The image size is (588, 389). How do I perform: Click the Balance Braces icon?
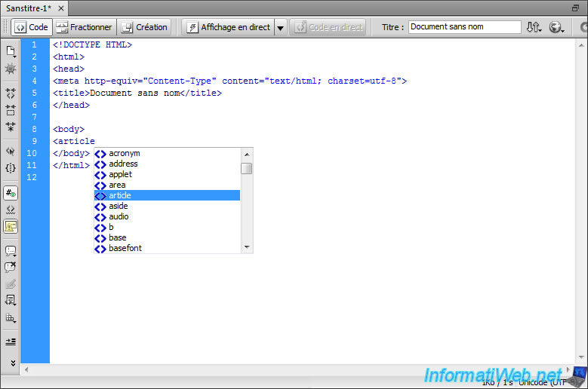(11, 168)
